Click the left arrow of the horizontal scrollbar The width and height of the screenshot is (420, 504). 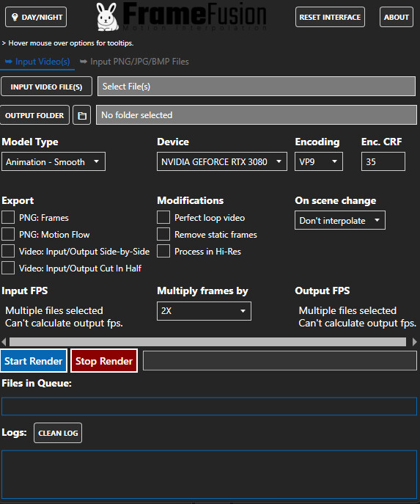click(4, 342)
